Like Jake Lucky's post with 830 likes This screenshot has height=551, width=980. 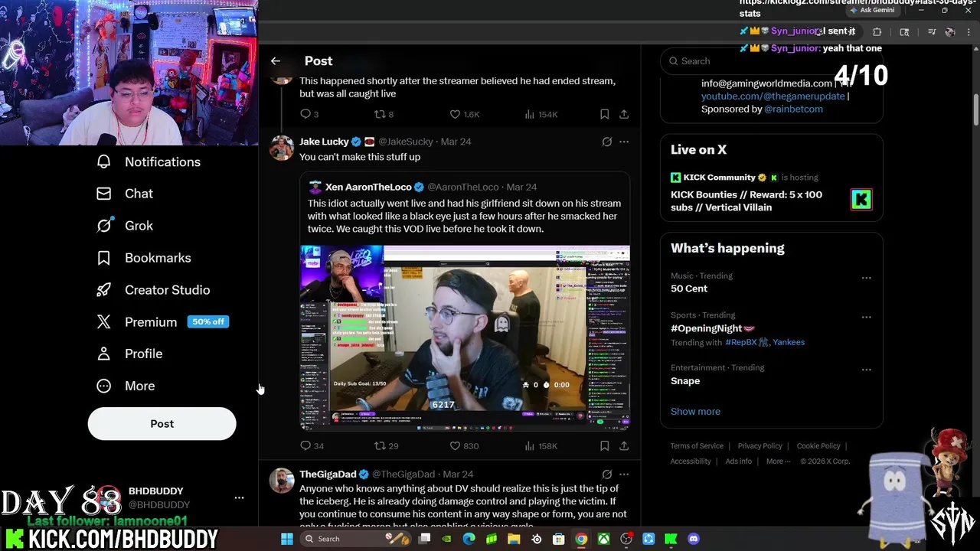coord(463,445)
